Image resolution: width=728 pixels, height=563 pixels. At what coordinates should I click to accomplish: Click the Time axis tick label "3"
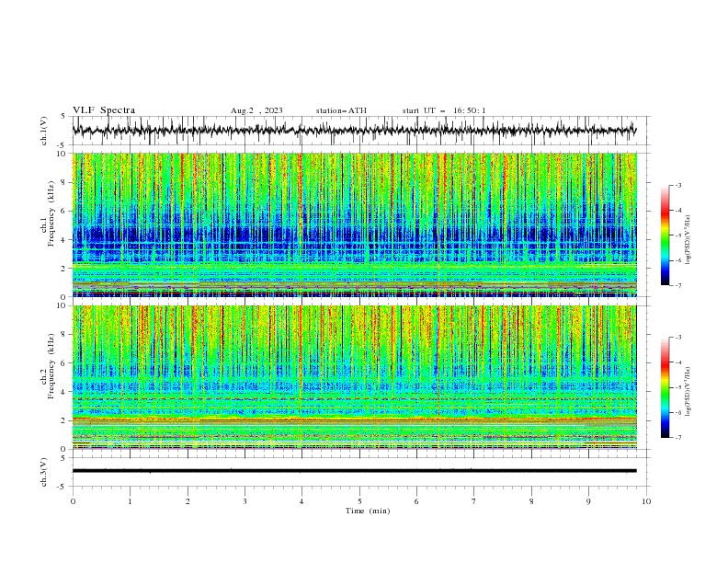tap(245, 501)
